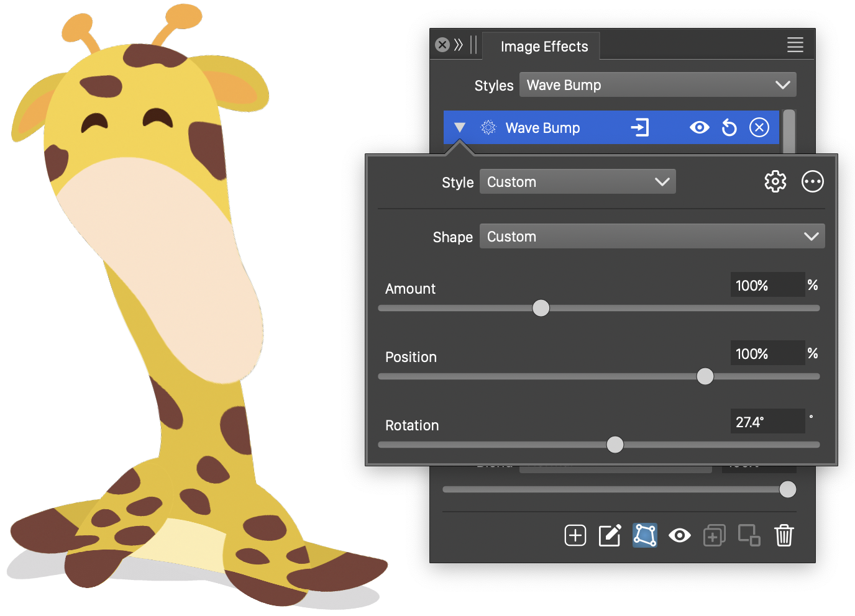Screen dimensions: 855x616
Task: Click the highlighted shape editing icon
Action: click(644, 535)
